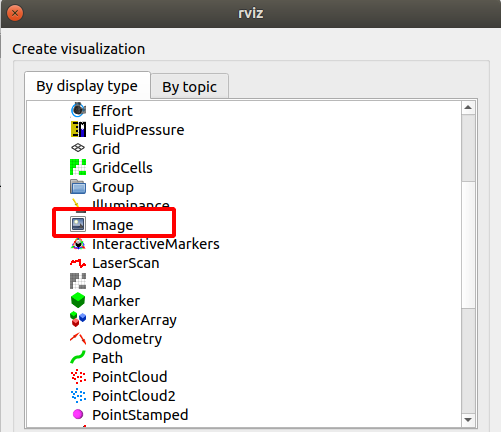
Task: Choose the PointStamped list entry
Action: pos(129,415)
